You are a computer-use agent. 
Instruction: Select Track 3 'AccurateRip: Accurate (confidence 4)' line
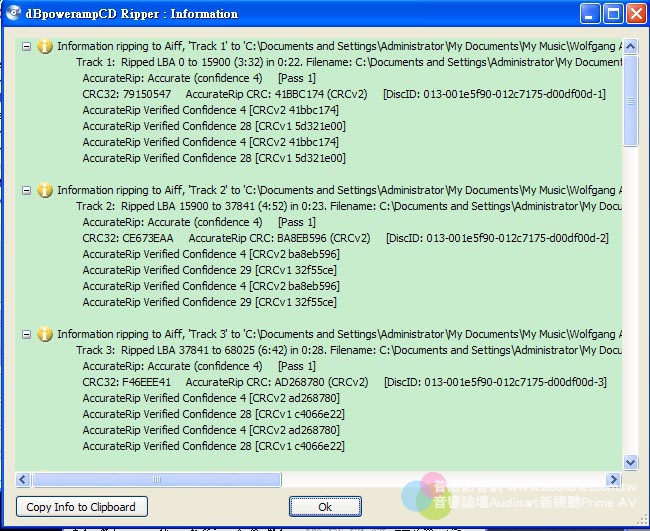(x=199, y=366)
